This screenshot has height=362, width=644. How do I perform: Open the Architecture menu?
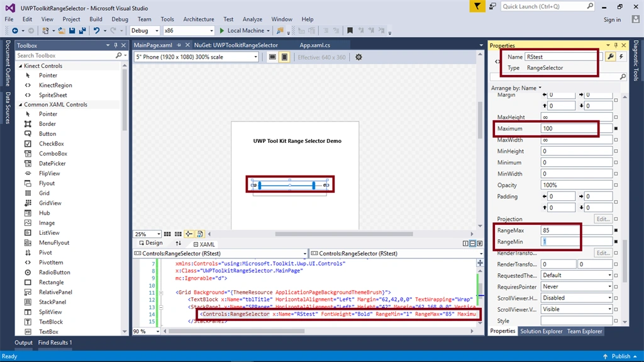(x=198, y=19)
